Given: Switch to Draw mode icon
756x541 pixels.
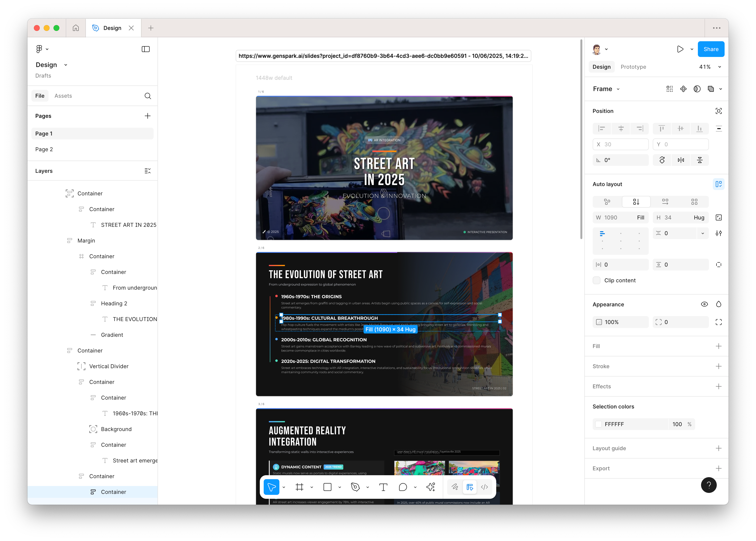Looking at the screenshot, I should tap(455, 487).
